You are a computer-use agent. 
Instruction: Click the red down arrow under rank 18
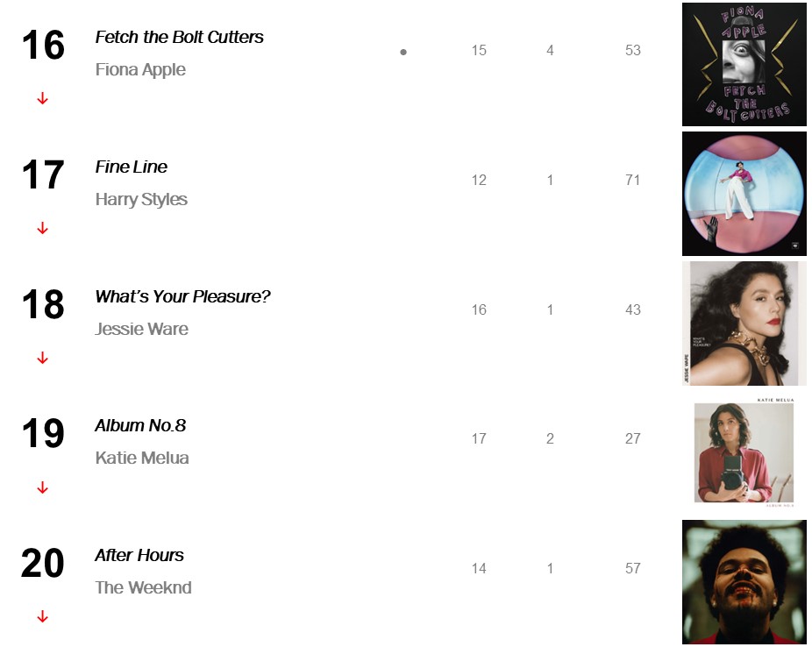click(x=42, y=359)
